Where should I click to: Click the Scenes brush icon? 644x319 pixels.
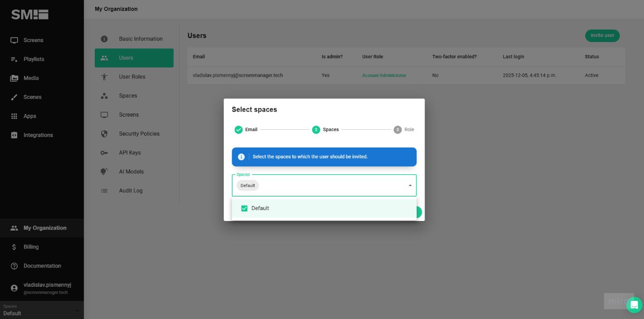[14, 97]
